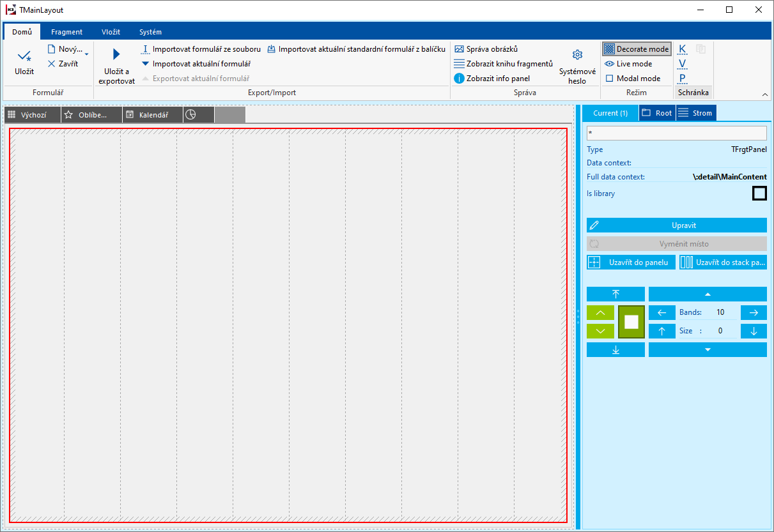Click the Upravit edit button
The width and height of the screenshot is (774, 532).
coord(676,225)
